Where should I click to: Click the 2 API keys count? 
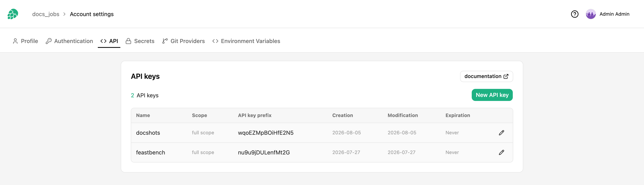(144, 95)
